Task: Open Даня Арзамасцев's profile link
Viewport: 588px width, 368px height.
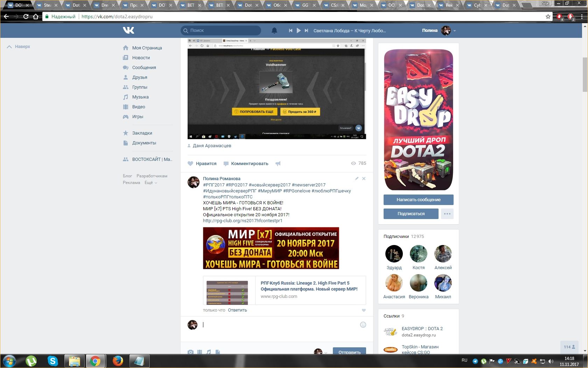Action: point(212,146)
